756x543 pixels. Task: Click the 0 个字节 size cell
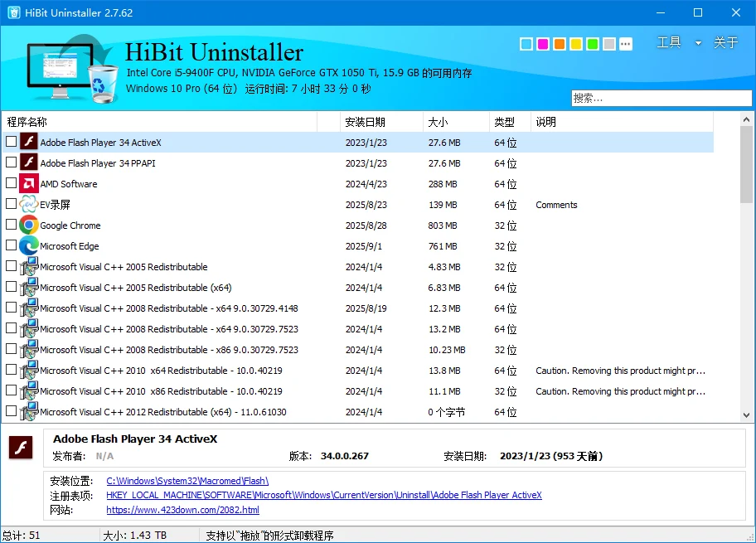coord(446,412)
